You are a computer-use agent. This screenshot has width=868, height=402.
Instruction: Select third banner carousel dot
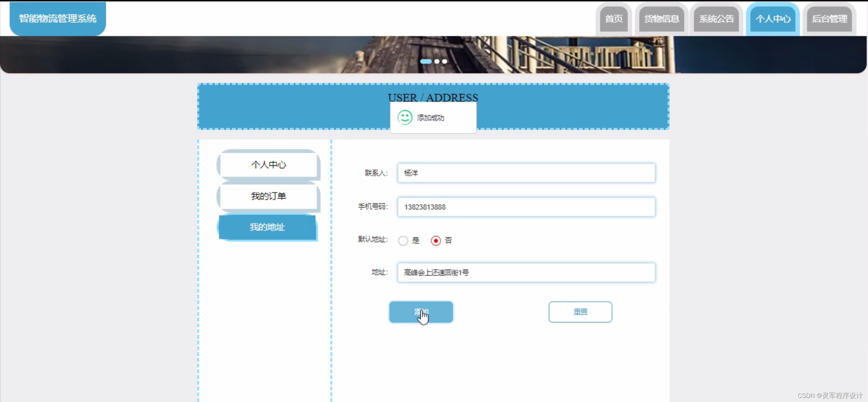click(x=445, y=61)
